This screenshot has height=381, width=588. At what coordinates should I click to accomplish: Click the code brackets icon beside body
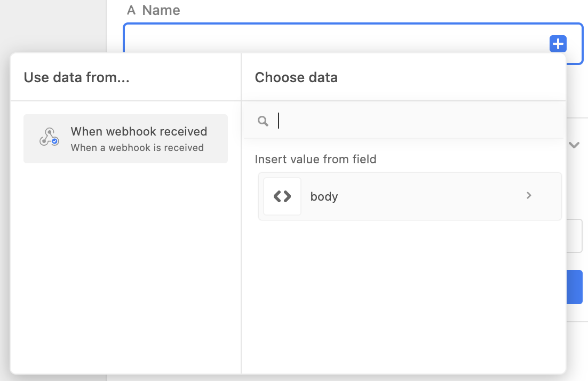pyautogui.click(x=282, y=196)
